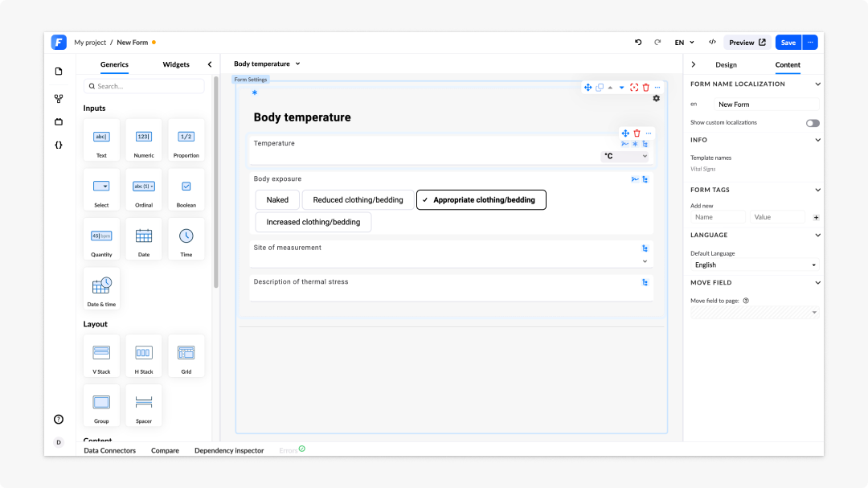Save the form

(x=788, y=42)
